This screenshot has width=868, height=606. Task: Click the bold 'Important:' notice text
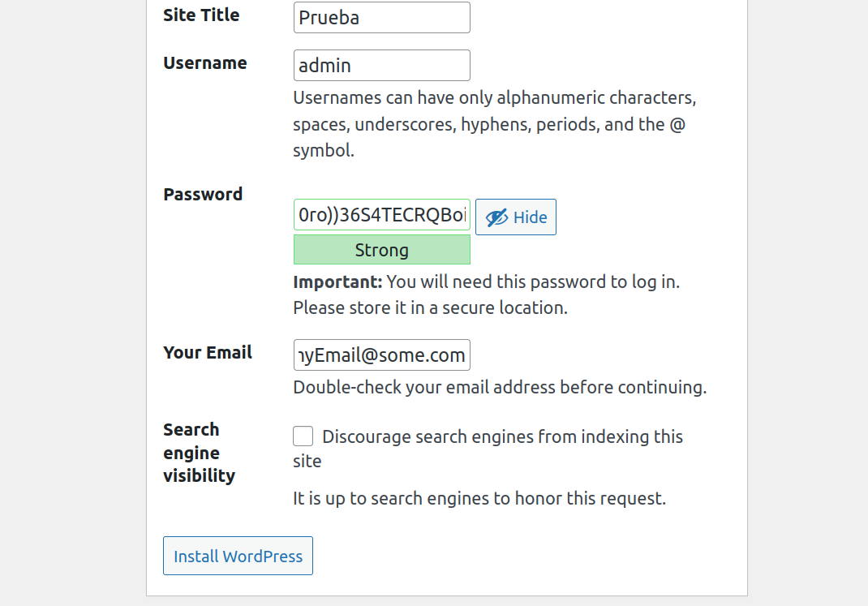point(337,282)
